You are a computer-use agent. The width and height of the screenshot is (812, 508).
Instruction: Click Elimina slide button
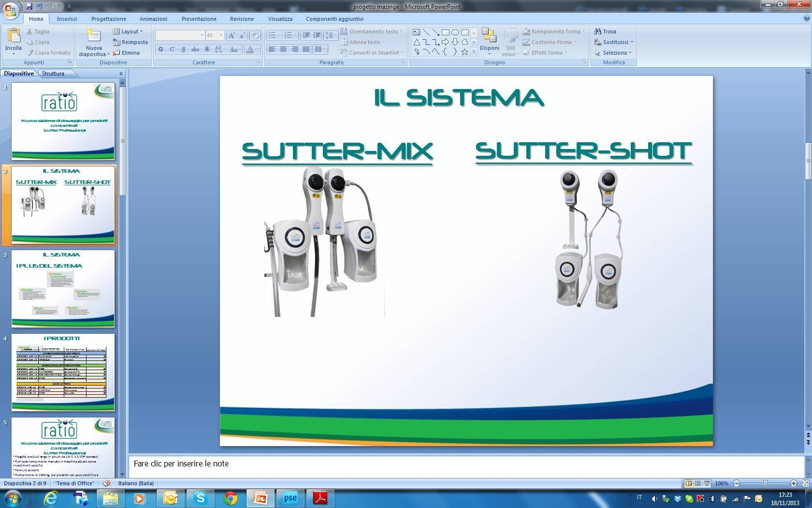127,53
